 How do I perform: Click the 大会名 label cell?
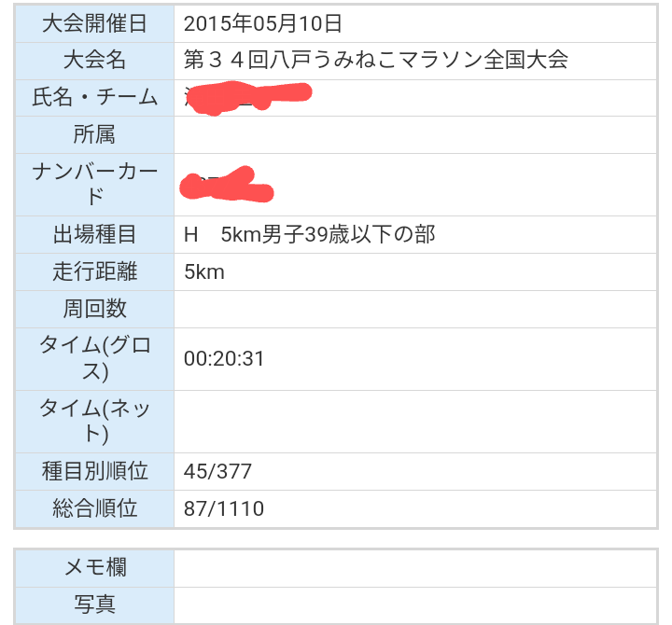pyautogui.click(x=94, y=61)
